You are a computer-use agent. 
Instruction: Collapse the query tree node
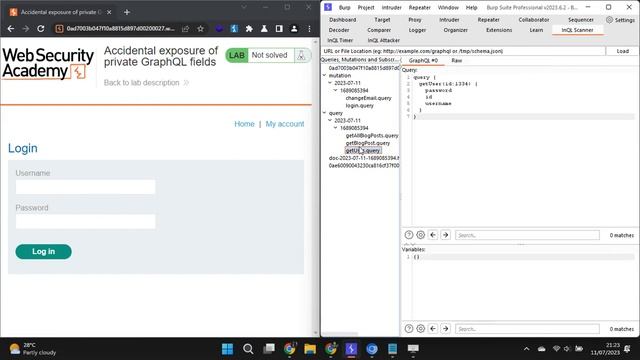(x=324, y=113)
